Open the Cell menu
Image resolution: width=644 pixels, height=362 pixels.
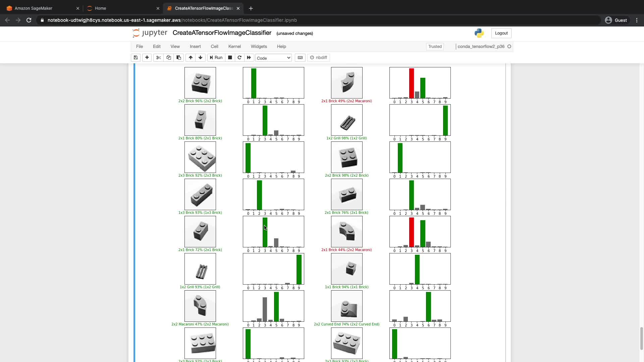tap(214, 47)
